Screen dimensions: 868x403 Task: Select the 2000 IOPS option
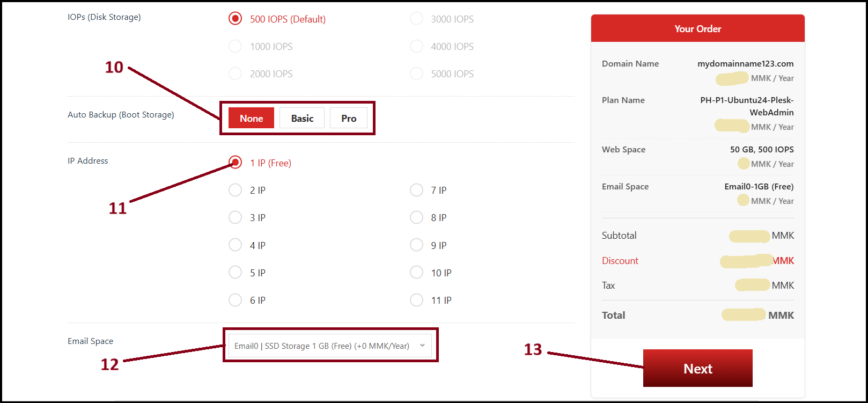click(235, 74)
